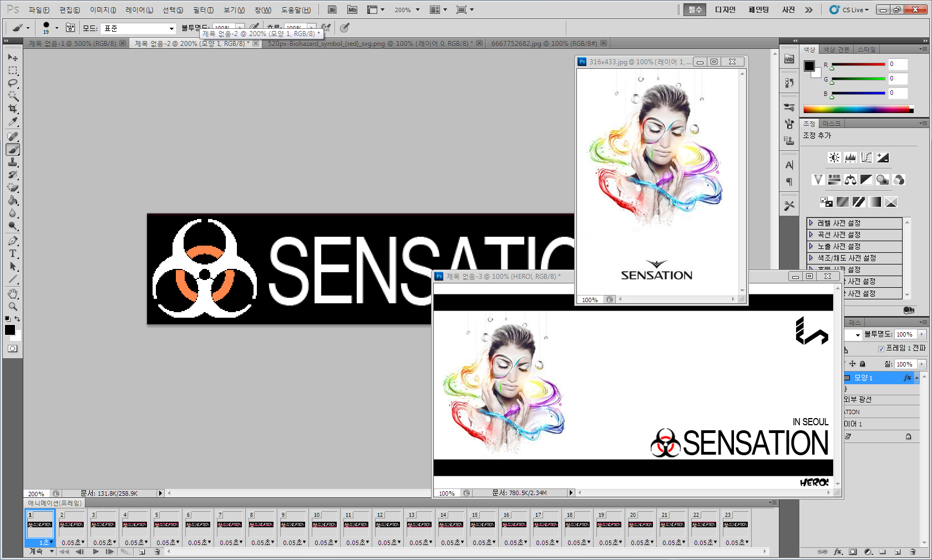Viewport: 932px width, 560px height.
Task: Expand the 곡선 사전 설정 presets
Action: coord(811,235)
